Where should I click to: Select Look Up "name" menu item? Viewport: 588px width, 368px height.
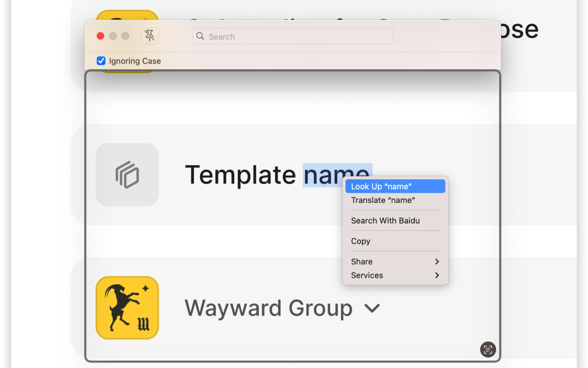click(x=395, y=186)
